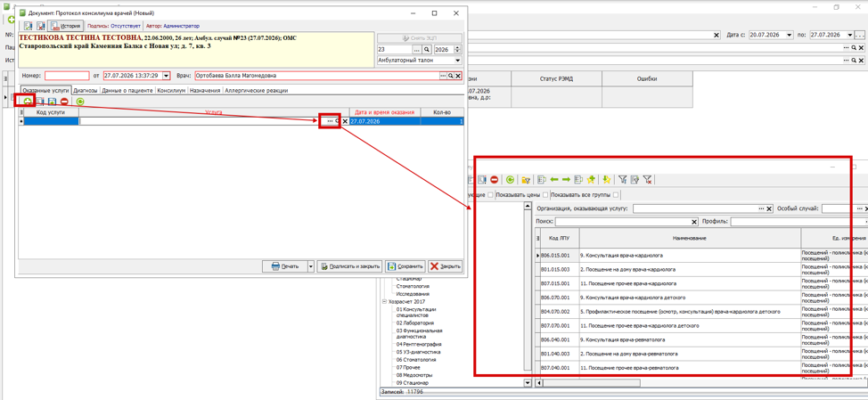This screenshot has height=400, width=868.
Task: Open the Печать button dropdown arrow
Action: point(310,266)
